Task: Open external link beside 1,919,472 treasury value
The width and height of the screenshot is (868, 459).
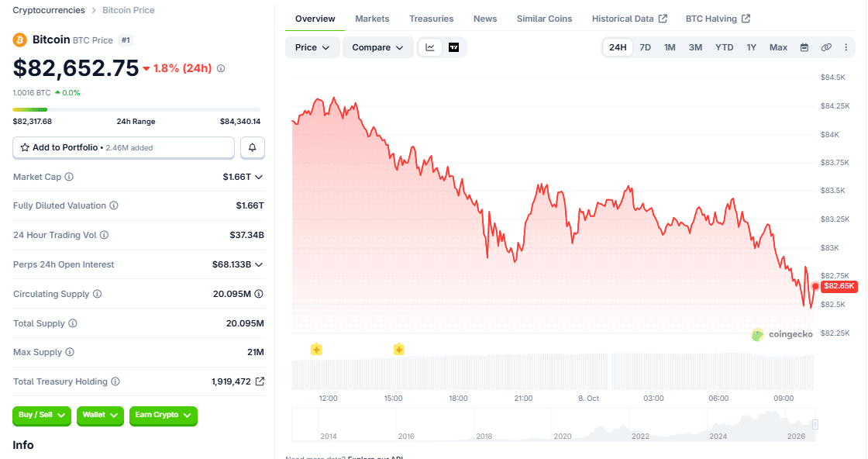Action: point(260,381)
